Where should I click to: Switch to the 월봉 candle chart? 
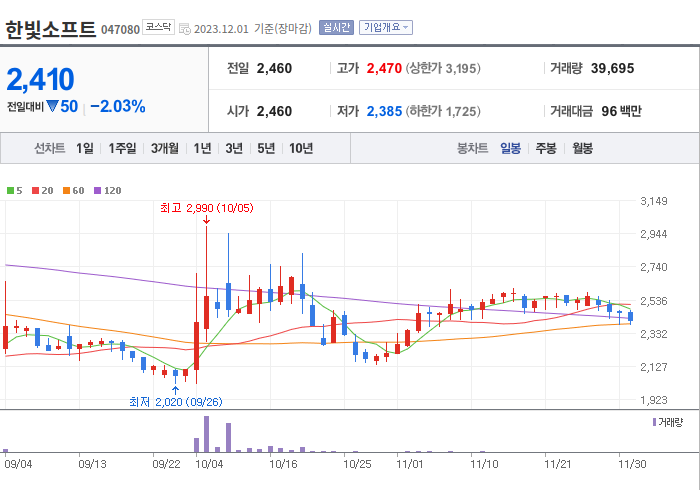tap(583, 148)
